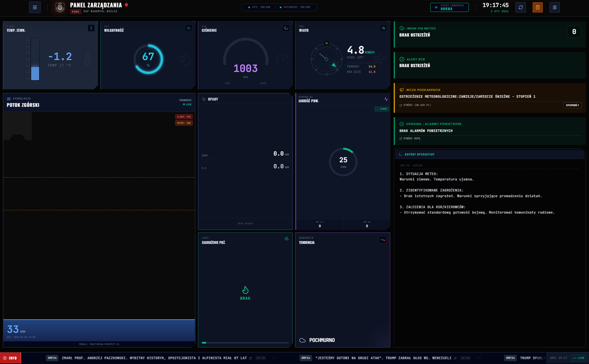Click the check circle icon beside Alert RCB

tap(402, 59)
